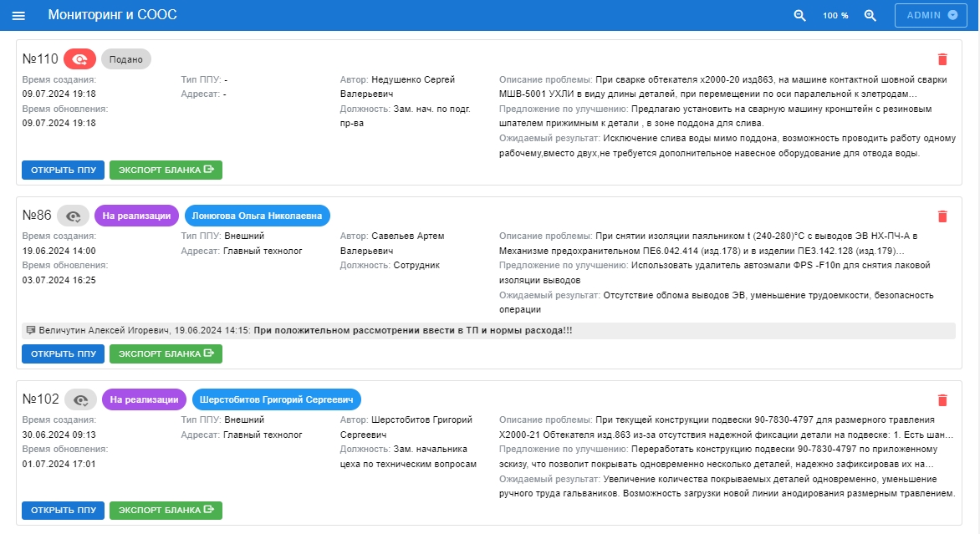
Task: Click 'На реализации' status chip on №86
Action: pyautogui.click(x=136, y=216)
